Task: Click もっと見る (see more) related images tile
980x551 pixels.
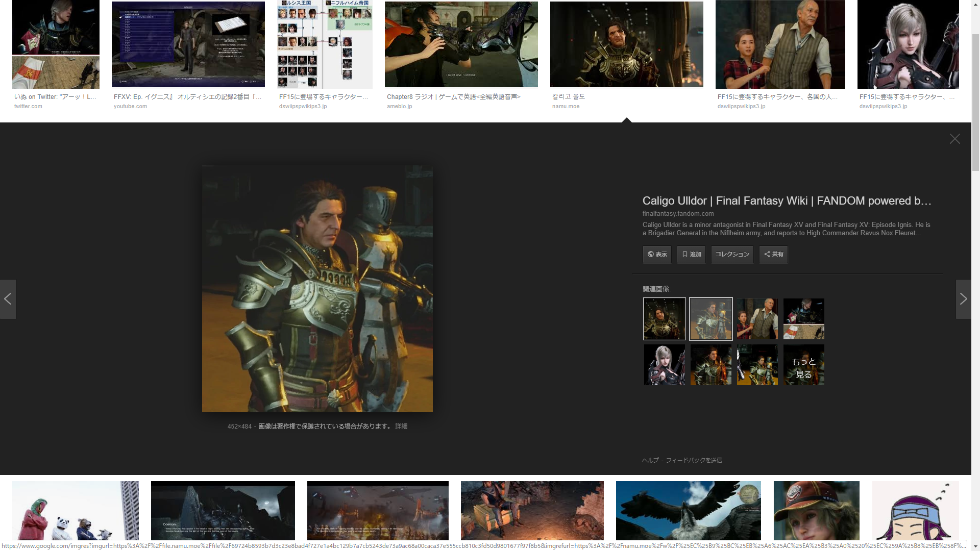Action: (803, 365)
